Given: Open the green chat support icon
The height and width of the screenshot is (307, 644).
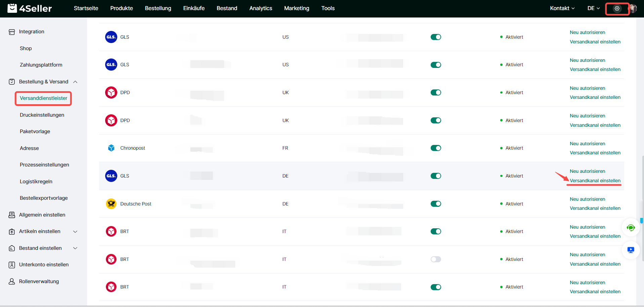Looking at the screenshot, I should pyautogui.click(x=631, y=228).
